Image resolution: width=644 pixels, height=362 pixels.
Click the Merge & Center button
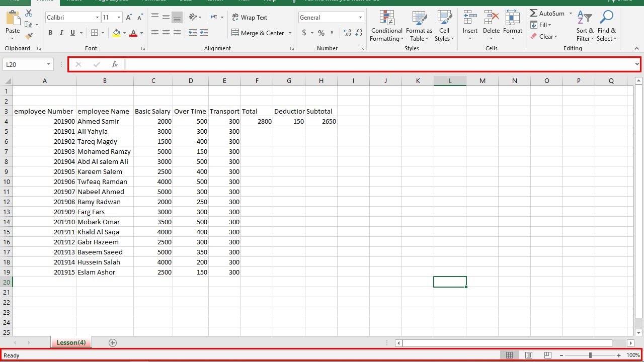point(258,33)
